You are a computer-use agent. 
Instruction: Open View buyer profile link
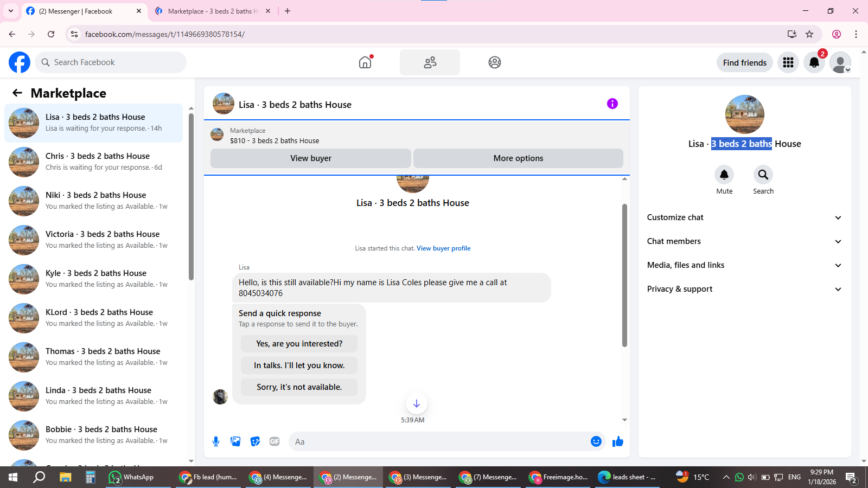tap(443, 248)
